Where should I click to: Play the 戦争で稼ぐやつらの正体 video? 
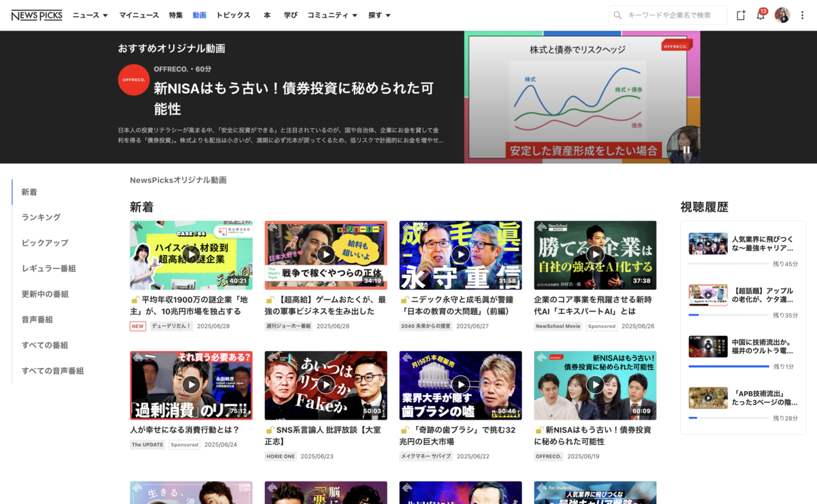click(x=326, y=255)
